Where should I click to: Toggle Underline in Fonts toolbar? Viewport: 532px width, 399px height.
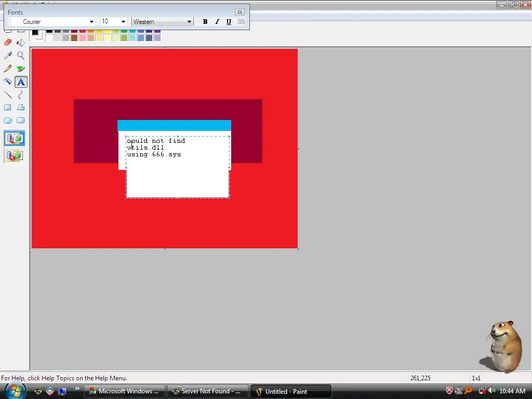coord(229,22)
